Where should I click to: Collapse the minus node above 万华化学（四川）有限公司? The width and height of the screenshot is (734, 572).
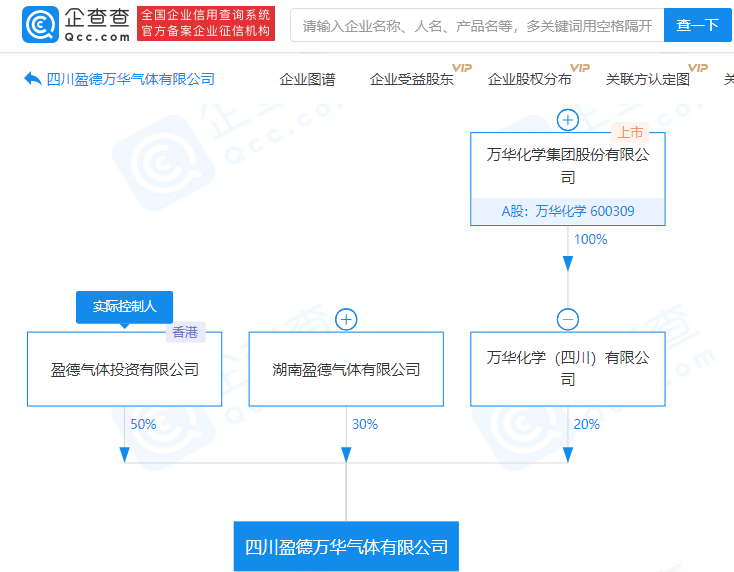pyautogui.click(x=568, y=320)
